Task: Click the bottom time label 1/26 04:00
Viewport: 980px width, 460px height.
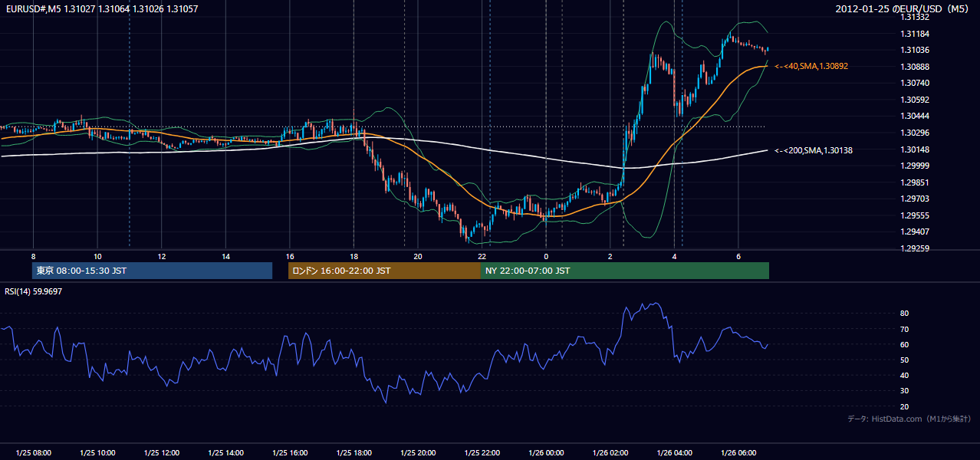Action: [674, 453]
